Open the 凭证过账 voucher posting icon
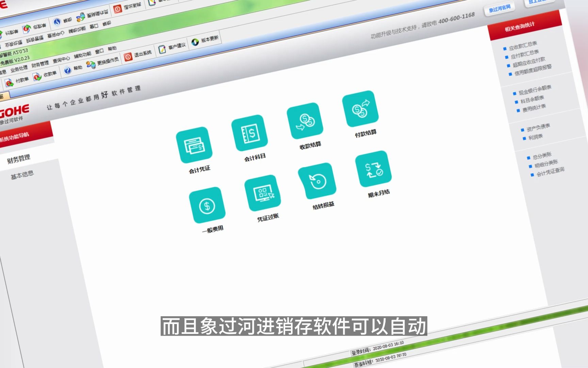 (262, 193)
